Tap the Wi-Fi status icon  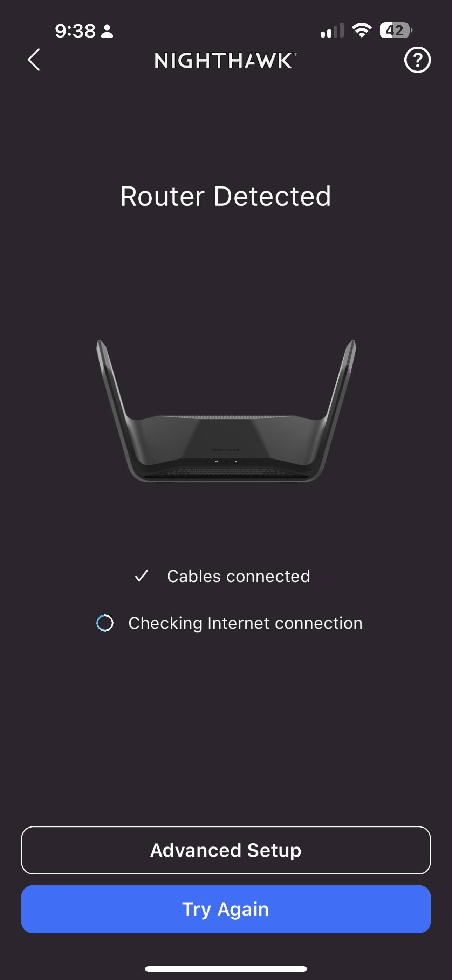pyautogui.click(x=362, y=30)
